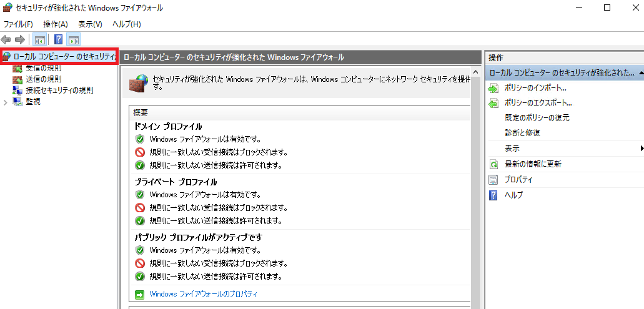Image resolution: width=644 pixels, height=309 pixels.
Task: Click the green import policy icon
Action: pos(493,88)
